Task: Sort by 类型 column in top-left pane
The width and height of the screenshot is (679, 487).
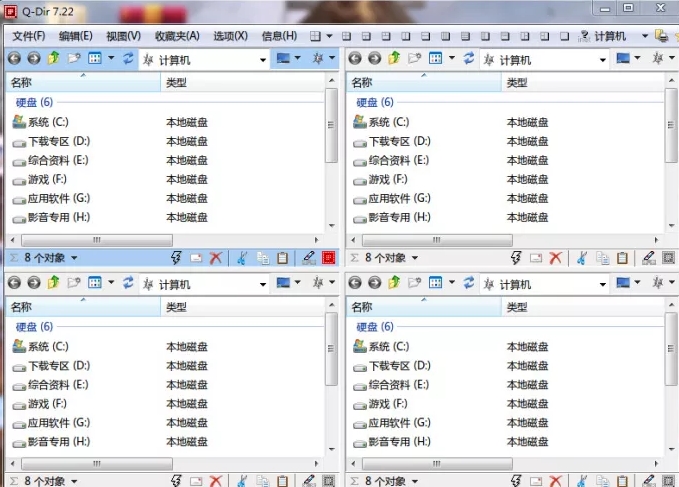Action: click(x=242, y=82)
